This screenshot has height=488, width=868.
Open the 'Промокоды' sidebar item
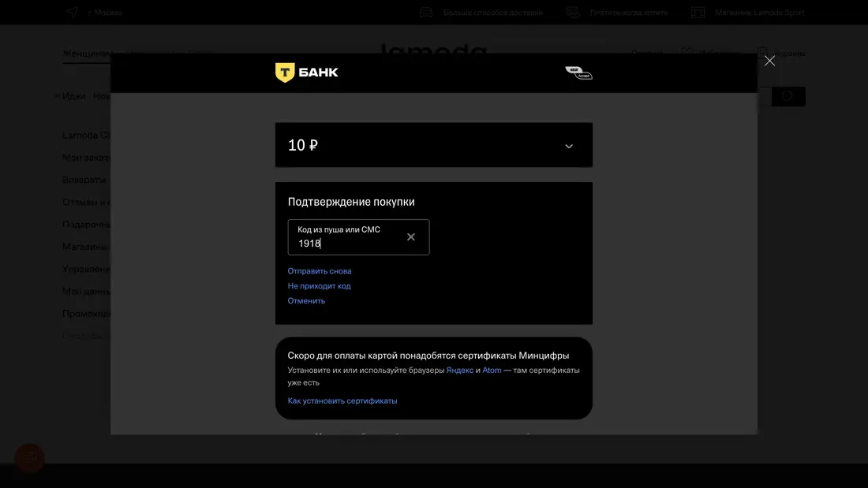click(x=87, y=314)
